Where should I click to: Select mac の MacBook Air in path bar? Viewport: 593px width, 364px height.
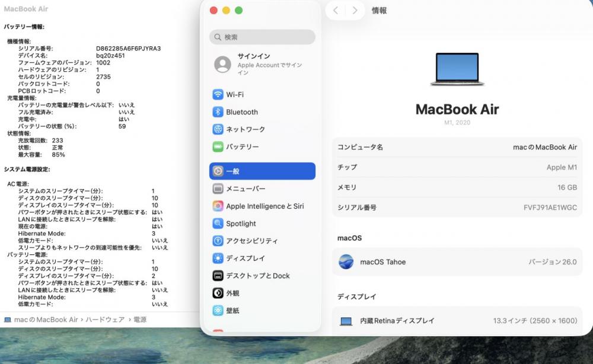click(46, 320)
